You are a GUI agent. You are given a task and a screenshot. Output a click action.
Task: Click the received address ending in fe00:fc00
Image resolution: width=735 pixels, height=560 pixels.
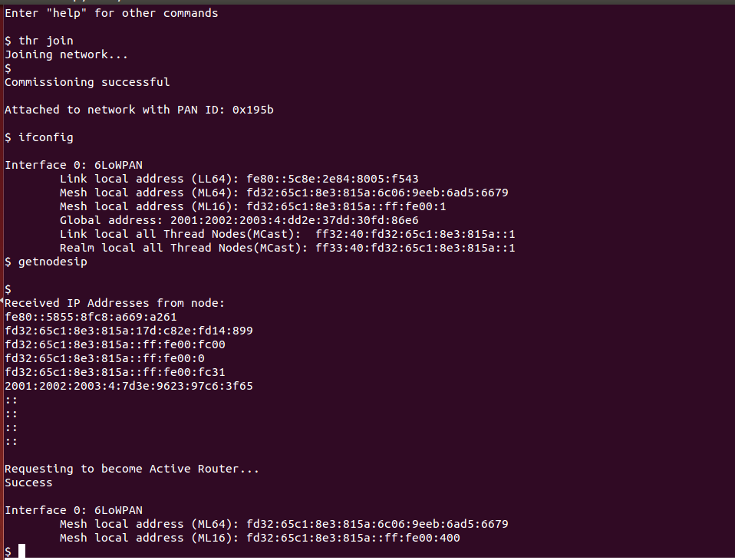click(114, 344)
